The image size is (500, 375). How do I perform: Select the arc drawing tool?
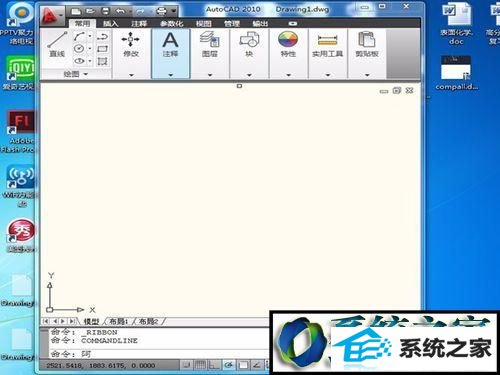79,36
